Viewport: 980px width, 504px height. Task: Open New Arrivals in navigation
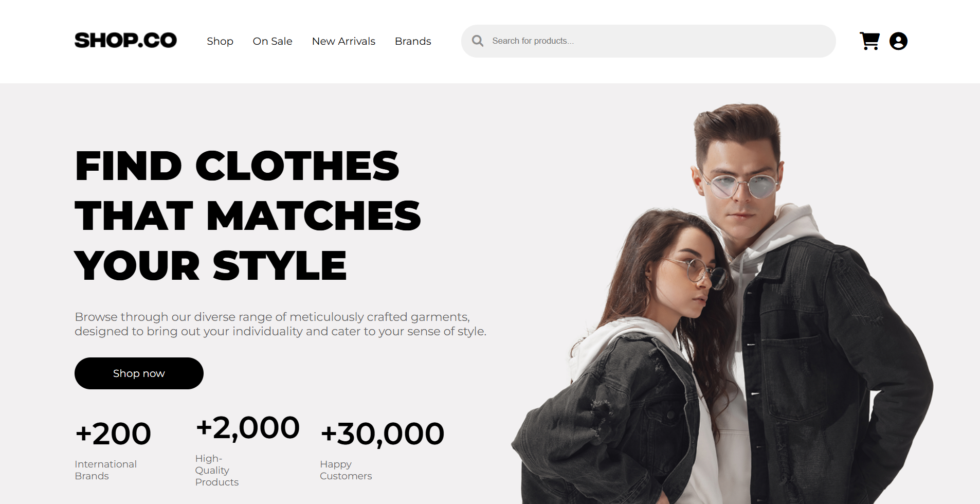[x=343, y=41]
